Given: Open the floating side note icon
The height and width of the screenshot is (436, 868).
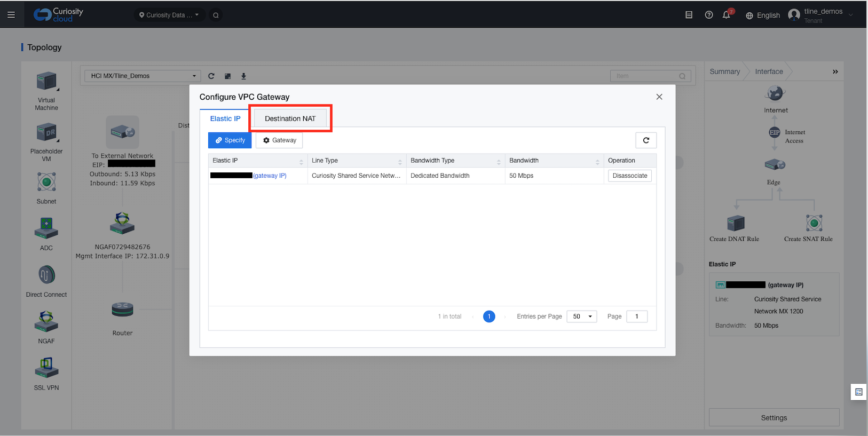Looking at the screenshot, I should pos(858,392).
